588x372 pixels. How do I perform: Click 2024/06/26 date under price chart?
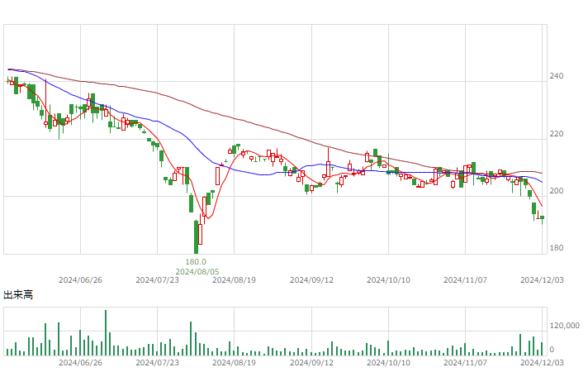pos(81,280)
